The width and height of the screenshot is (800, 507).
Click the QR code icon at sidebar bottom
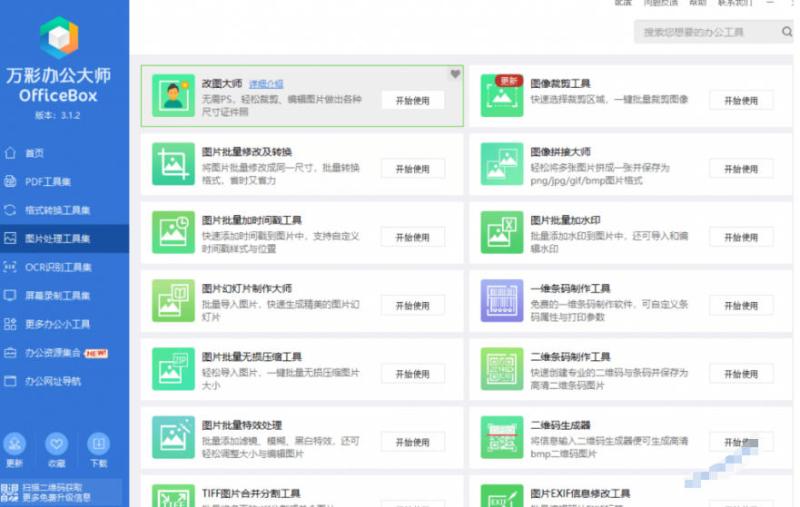coord(10,493)
